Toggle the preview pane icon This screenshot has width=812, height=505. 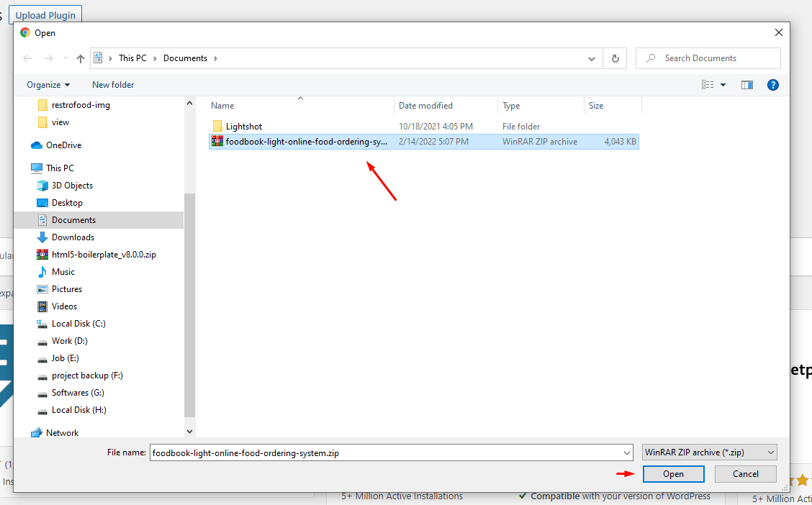coord(746,85)
